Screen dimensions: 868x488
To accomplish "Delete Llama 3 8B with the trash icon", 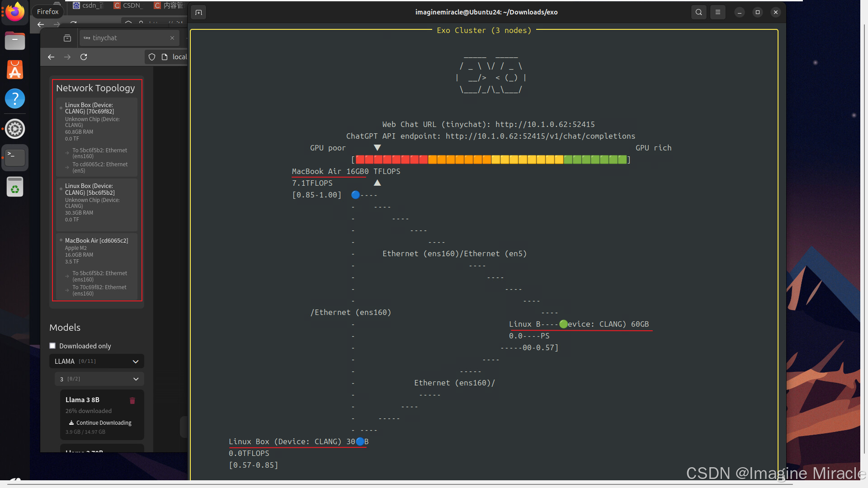I will pyautogui.click(x=132, y=401).
